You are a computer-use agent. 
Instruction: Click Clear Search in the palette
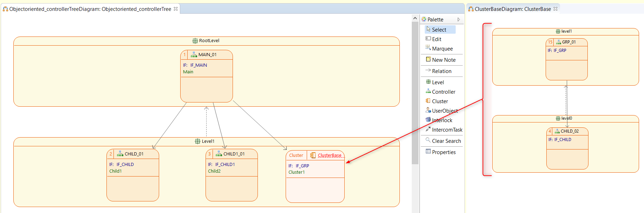coord(446,141)
